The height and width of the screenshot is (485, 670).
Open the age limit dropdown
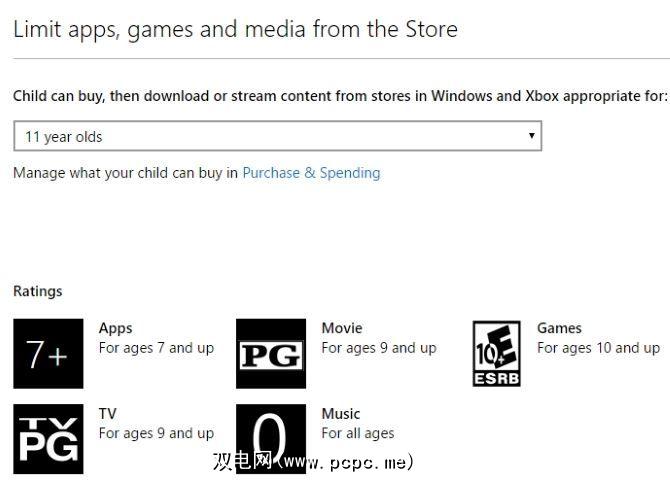click(x=277, y=136)
